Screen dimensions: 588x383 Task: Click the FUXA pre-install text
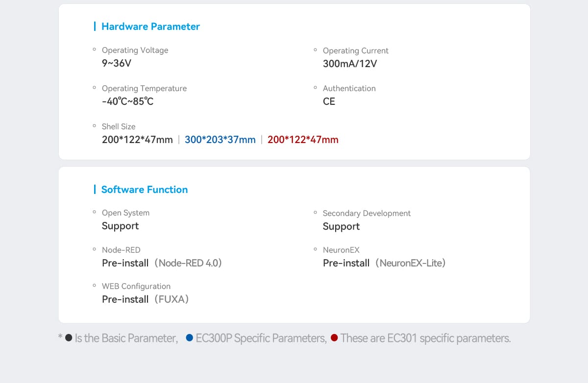pyautogui.click(x=145, y=299)
